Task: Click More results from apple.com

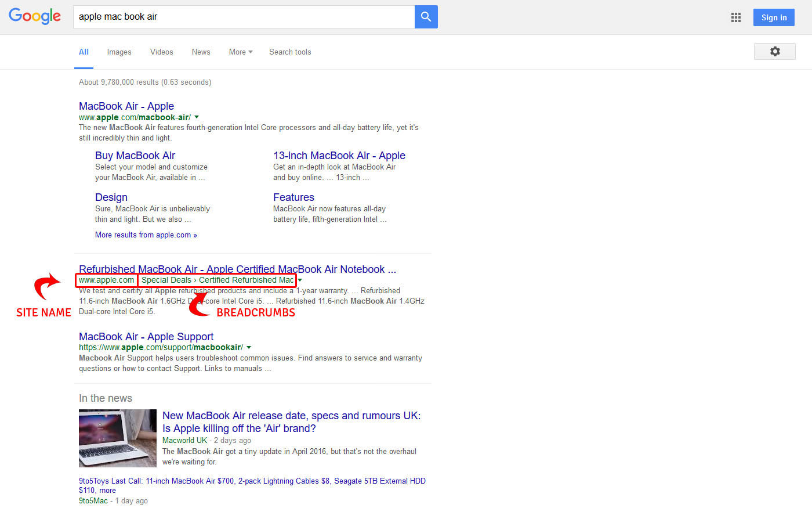Action: pyautogui.click(x=146, y=235)
